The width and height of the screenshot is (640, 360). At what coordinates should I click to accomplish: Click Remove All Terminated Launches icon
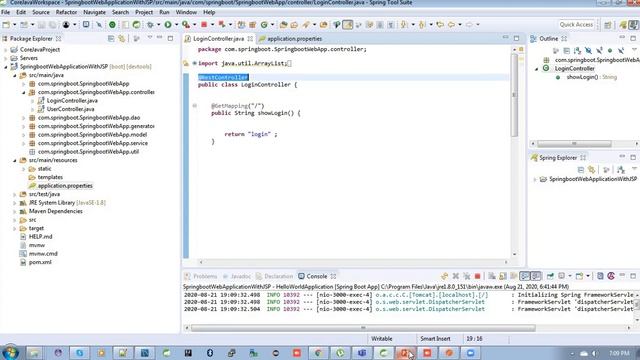coord(467,276)
